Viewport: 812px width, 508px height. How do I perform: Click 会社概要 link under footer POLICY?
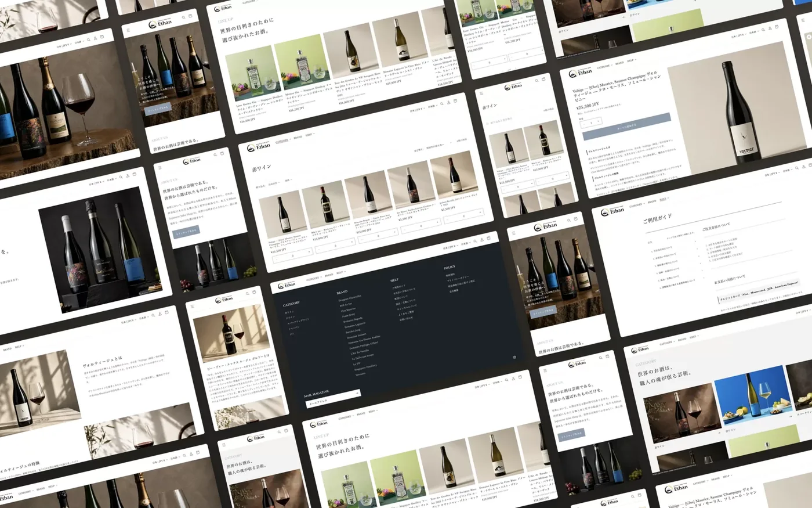pos(454,291)
